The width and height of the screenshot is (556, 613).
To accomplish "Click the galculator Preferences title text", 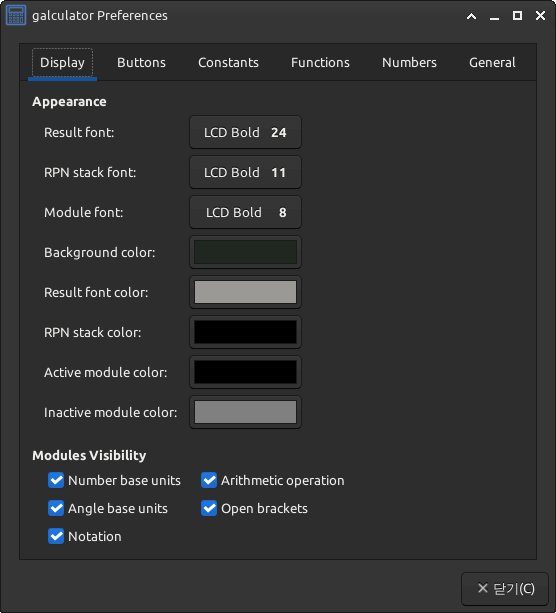I will pyautogui.click(x=100, y=16).
